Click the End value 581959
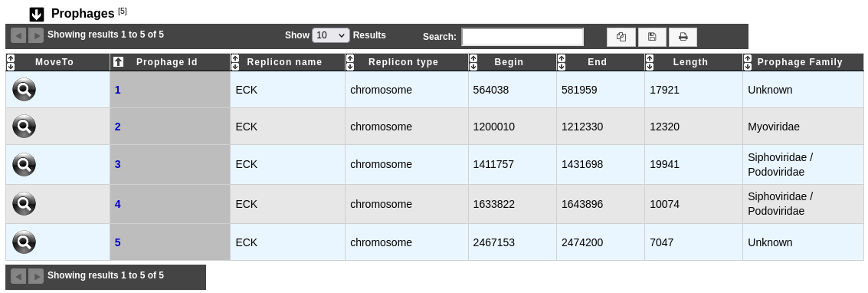 click(x=579, y=90)
